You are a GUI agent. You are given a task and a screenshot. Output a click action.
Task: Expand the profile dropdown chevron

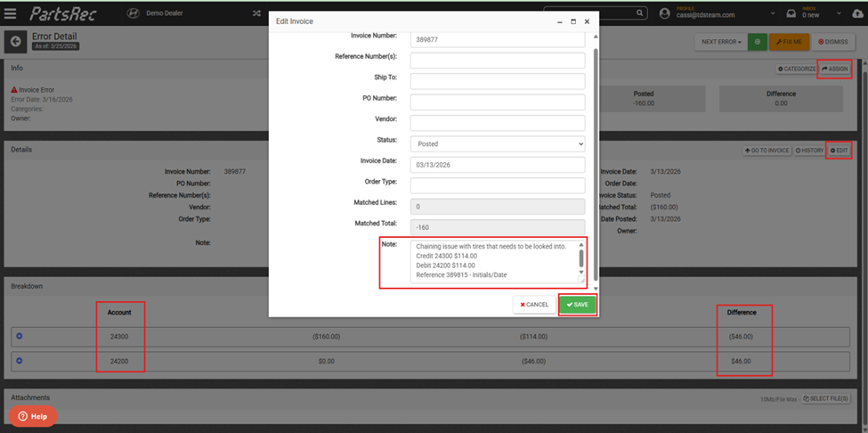pyautogui.click(x=772, y=13)
